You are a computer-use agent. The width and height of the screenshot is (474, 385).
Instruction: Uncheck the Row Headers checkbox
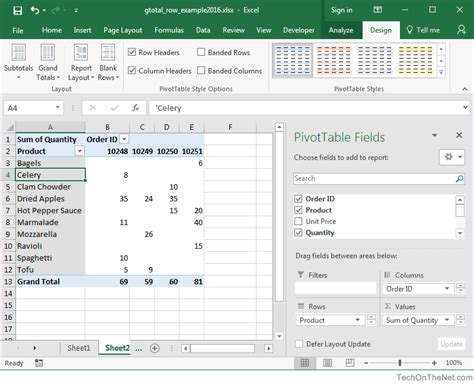(132, 52)
